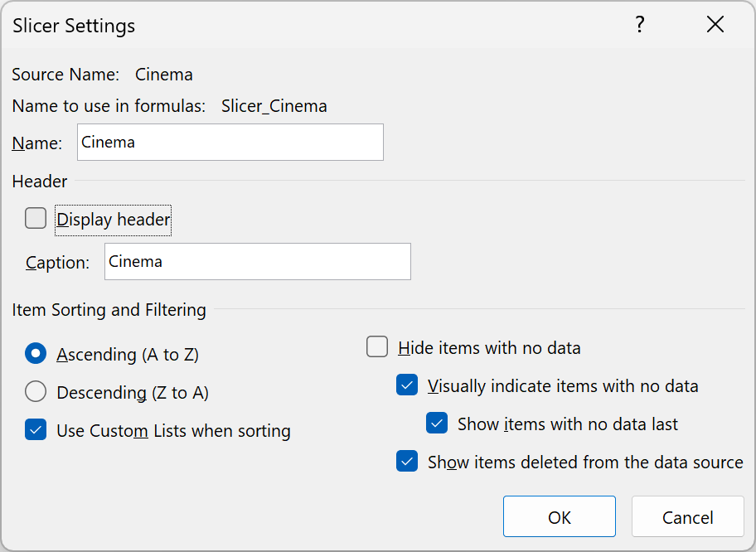Click the Cancel button

pyautogui.click(x=687, y=516)
